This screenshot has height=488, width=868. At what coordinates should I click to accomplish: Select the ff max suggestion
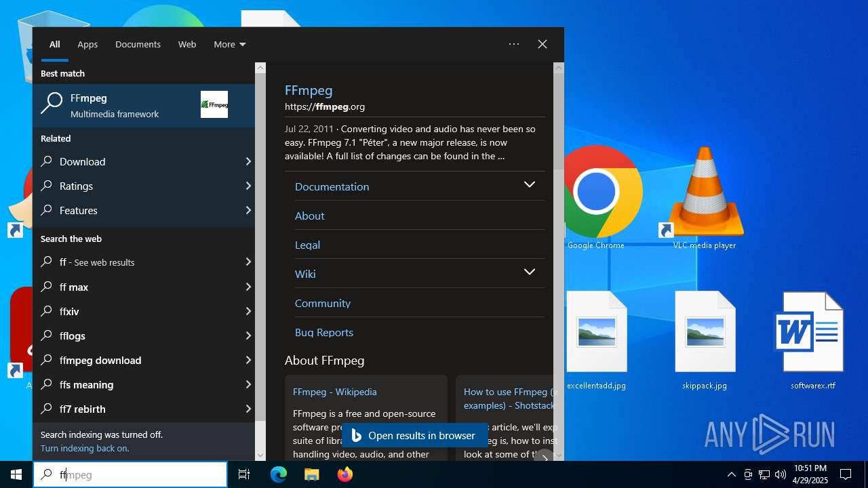point(144,287)
